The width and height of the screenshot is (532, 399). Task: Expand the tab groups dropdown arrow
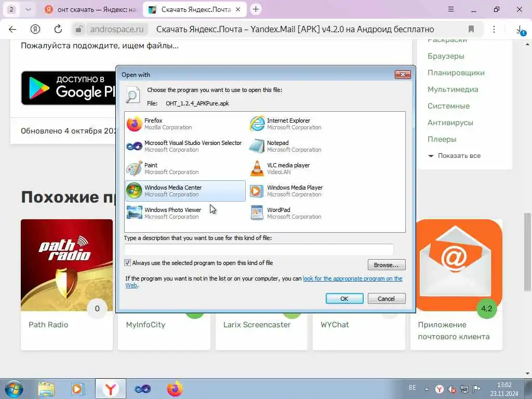(x=28, y=9)
